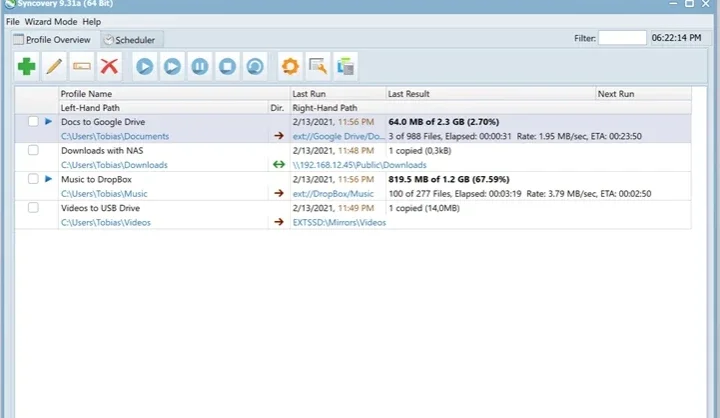Click progress '819.5 MB of 1.2 GB (67.59%)'

coord(449,179)
